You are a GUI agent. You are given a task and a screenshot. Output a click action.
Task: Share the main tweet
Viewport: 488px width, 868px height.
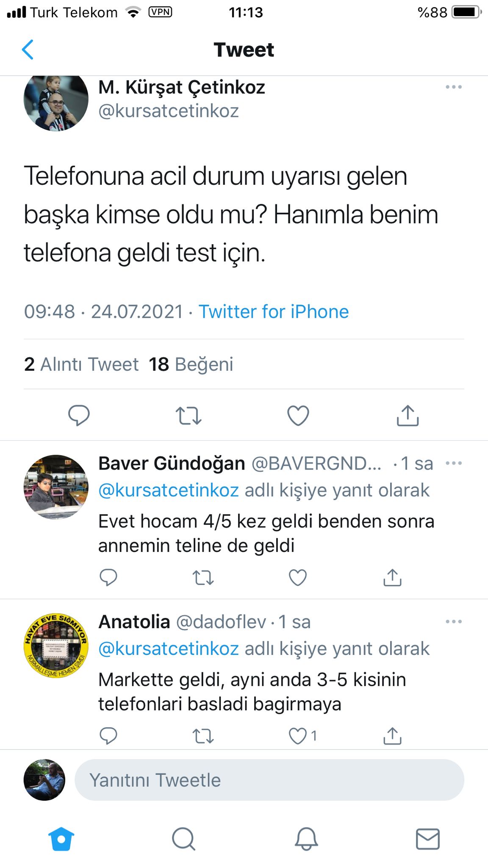(x=408, y=415)
